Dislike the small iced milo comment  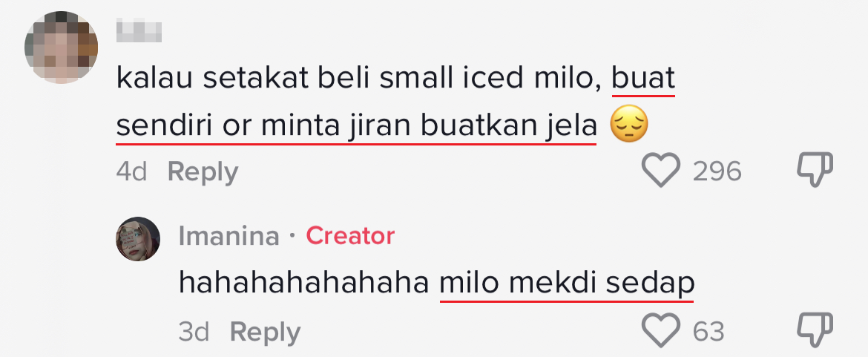coord(815,171)
